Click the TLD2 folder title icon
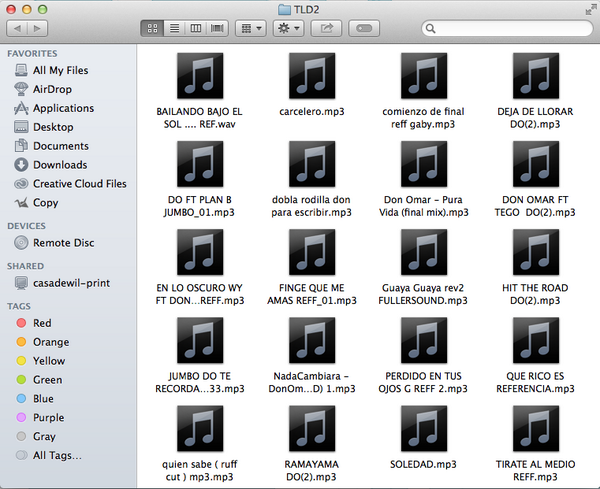 pyautogui.click(x=284, y=10)
